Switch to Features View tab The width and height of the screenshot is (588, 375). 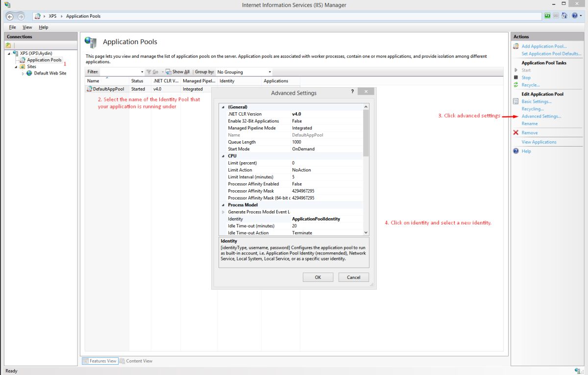pyautogui.click(x=99, y=361)
